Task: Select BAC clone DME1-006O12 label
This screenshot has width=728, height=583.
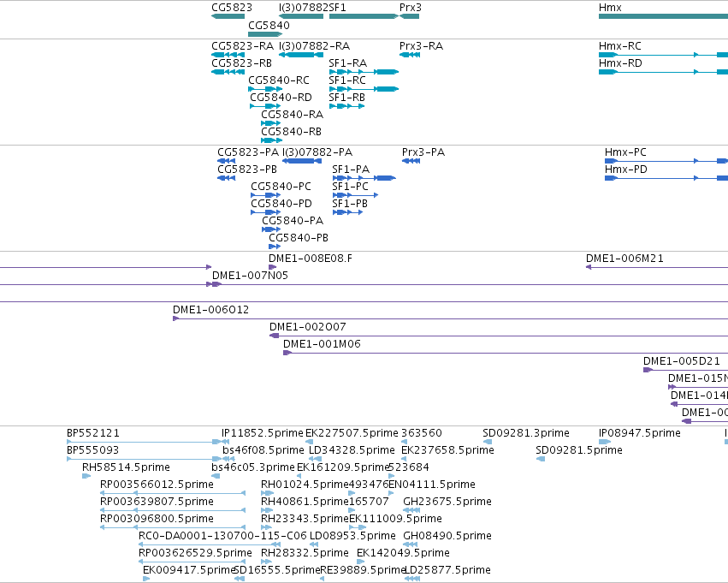Action: coord(210,310)
